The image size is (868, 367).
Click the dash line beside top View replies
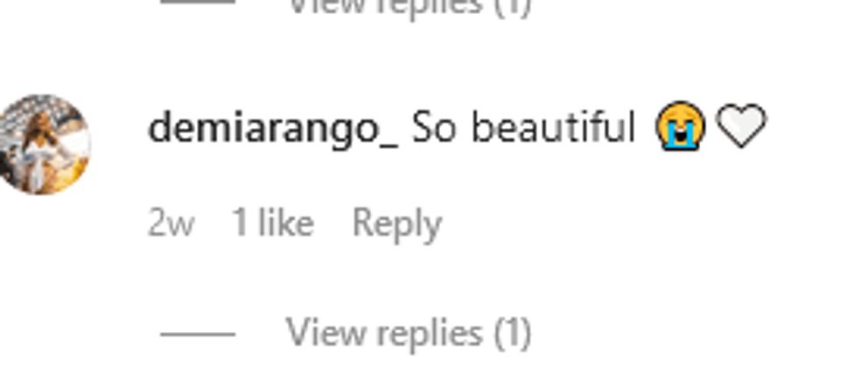198,2
